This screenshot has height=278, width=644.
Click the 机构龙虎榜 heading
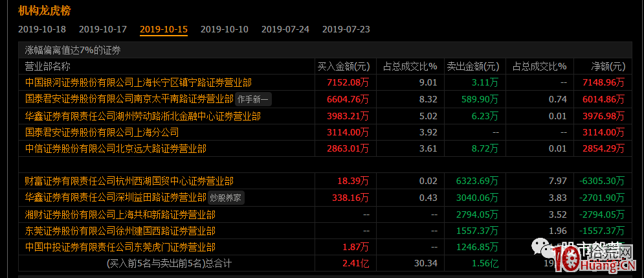(x=45, y=10)
